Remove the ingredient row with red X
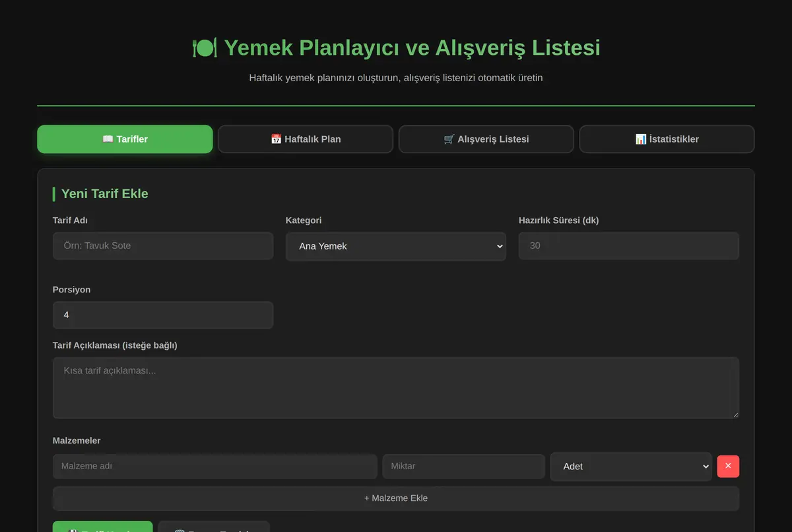Viewport: 792px width, 532px height. click(x=728, y=466)
